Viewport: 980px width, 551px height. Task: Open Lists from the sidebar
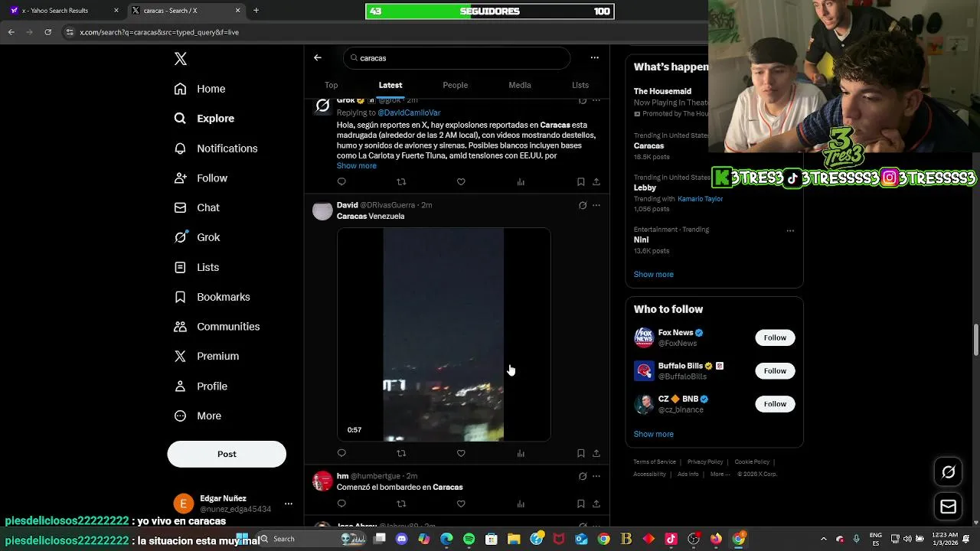point(197,267)
